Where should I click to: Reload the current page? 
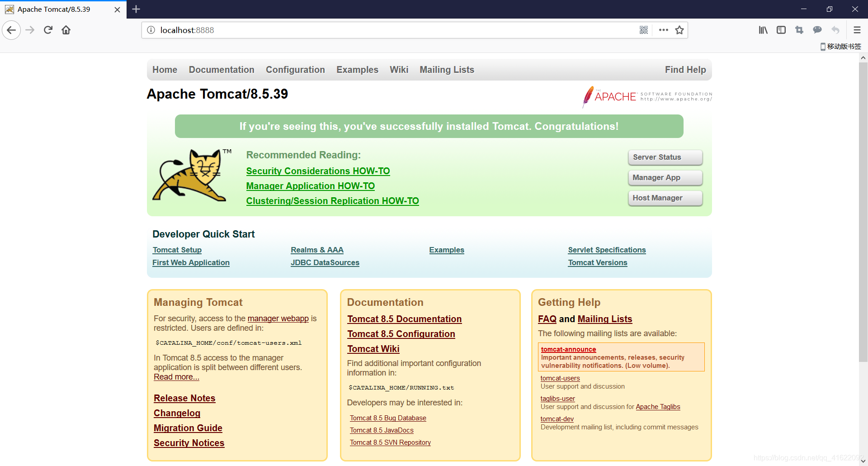[48, 30]
